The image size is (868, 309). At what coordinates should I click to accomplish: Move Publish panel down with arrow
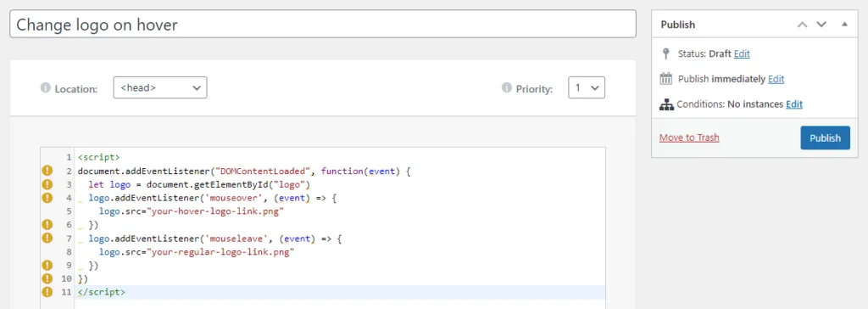coord(821,25)
